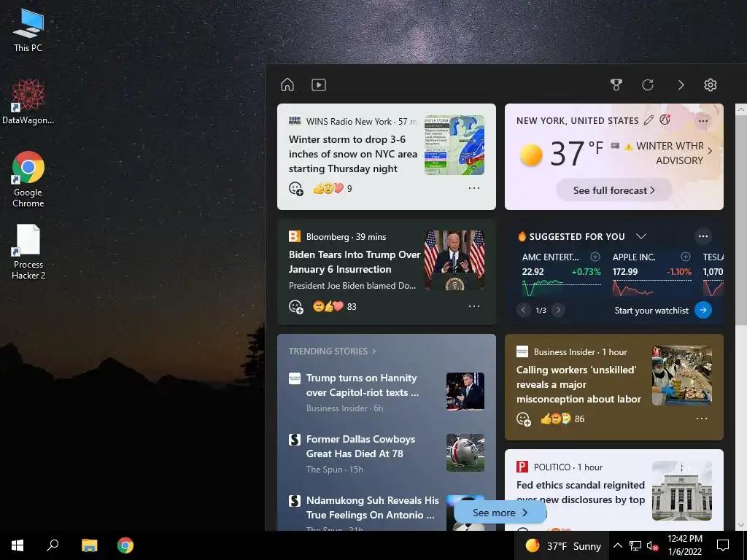
Task: Add reaction to the Biden Bloomberg story
Action: point(296,307)
